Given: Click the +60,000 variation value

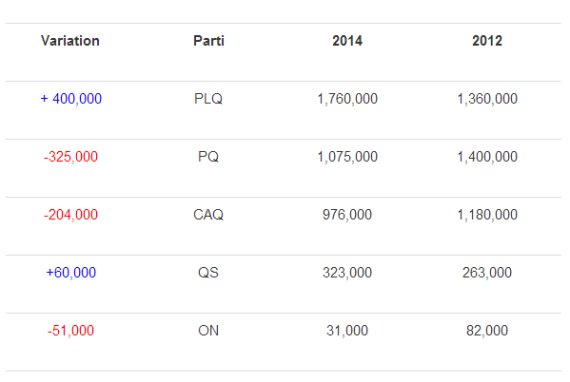Looking at the screenshot, I should click(x=71, y=273).
